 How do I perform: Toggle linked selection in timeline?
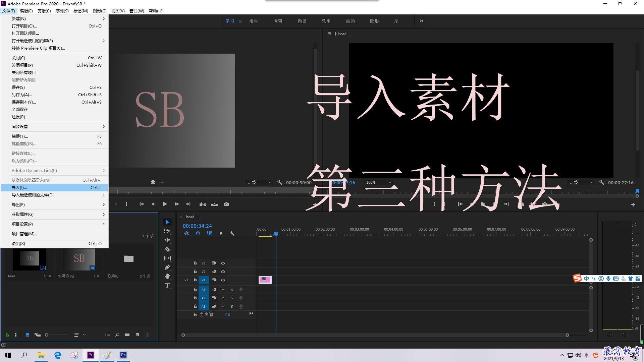tap(209, 233)
